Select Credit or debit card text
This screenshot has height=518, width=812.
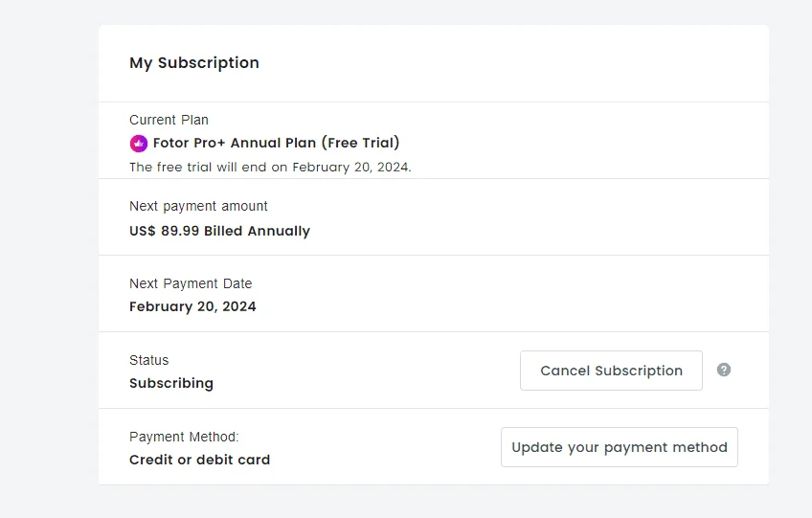(200, 460)
